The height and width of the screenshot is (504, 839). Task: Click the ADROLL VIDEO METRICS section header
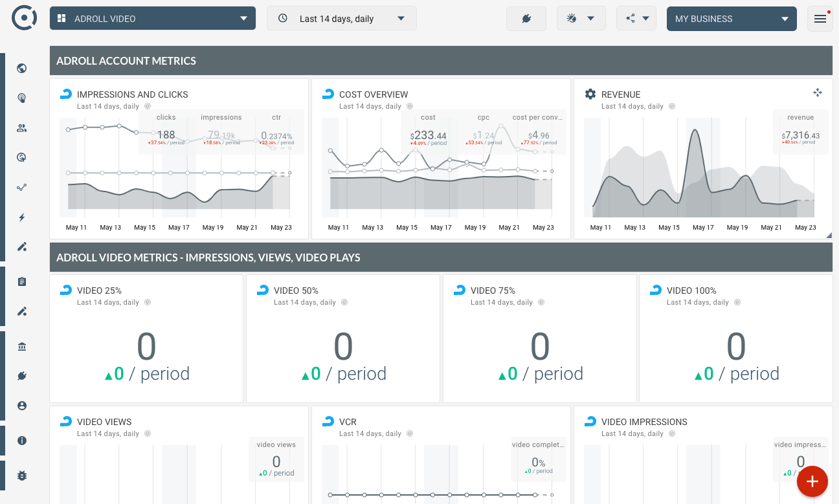click(441, 257)
